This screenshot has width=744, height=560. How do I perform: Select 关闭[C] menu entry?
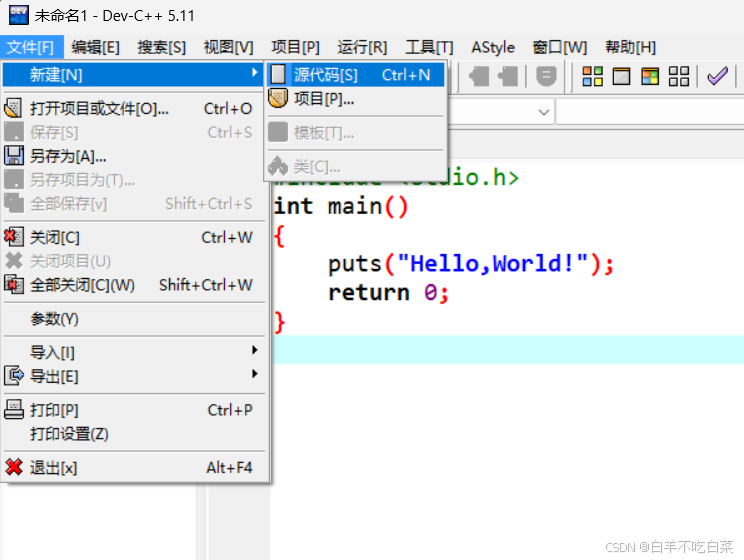[133, 237]
